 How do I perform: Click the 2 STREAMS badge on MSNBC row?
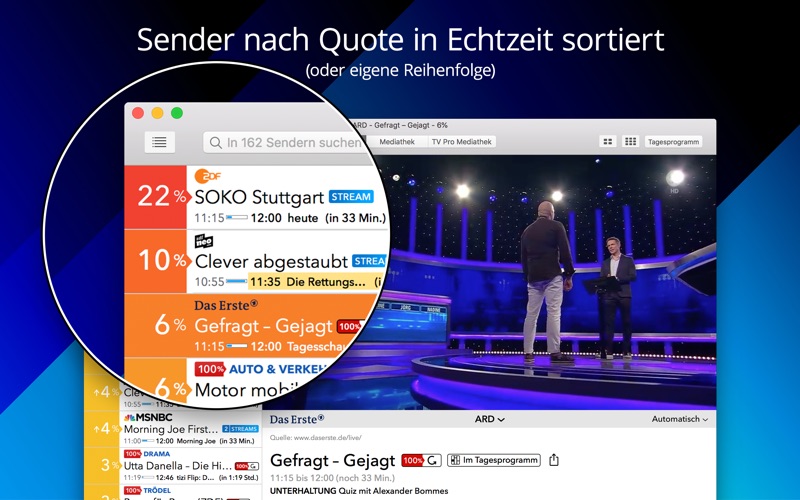[240, 429]
